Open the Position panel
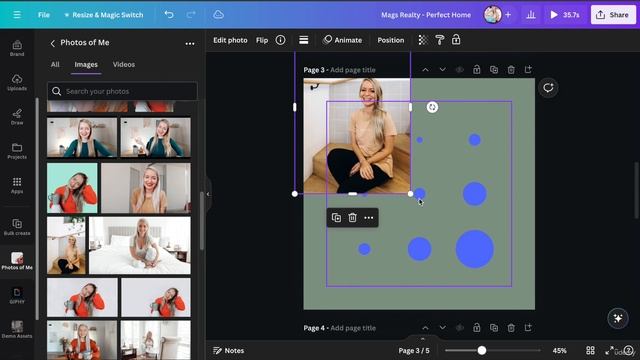Viewport: 640px width, 360px height. click(391, 40)
